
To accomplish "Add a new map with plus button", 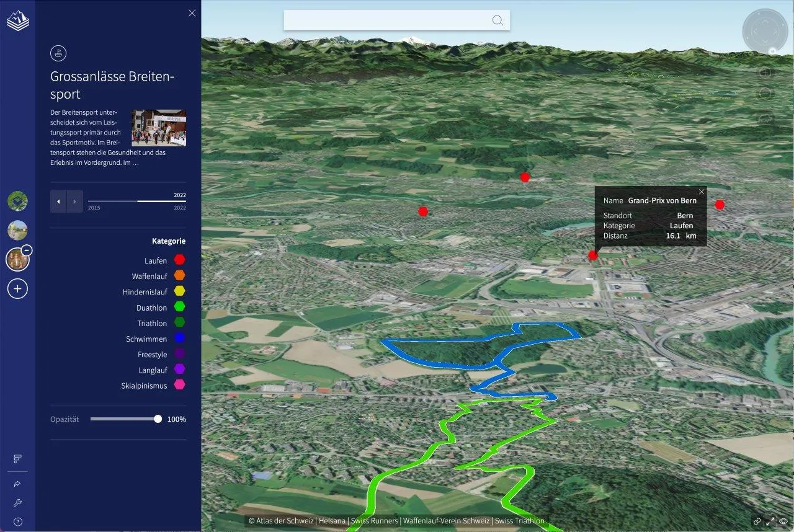I will pyautogui.click(x=17, y=288).
